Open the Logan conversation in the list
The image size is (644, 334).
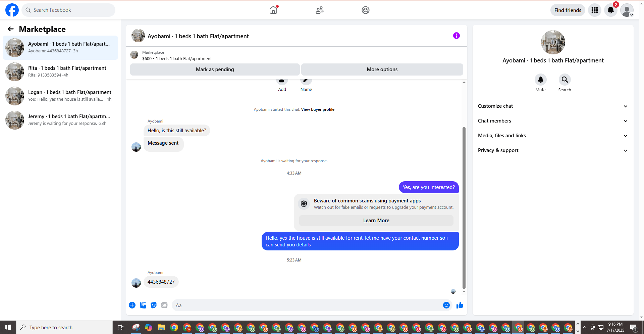click(60, 96)
